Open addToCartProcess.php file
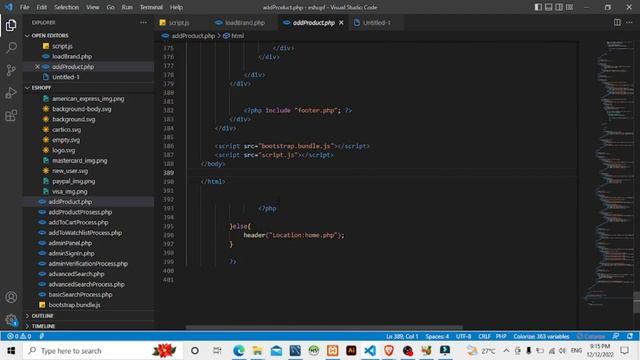Screen dimensions: 640x360 [78, 222]
